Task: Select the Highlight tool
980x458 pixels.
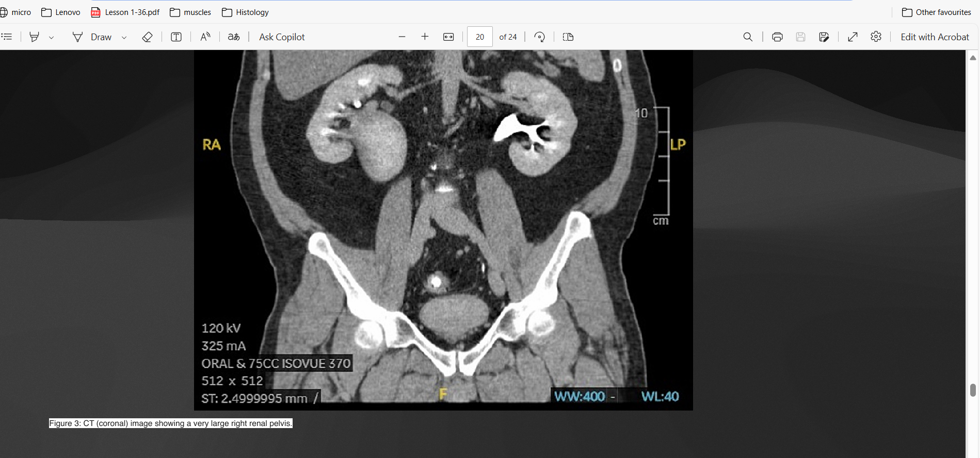Action: (x=34, y=37)
